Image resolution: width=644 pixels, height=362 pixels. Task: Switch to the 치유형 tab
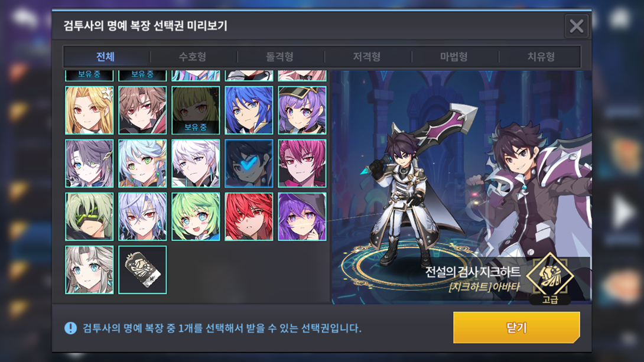541,57
